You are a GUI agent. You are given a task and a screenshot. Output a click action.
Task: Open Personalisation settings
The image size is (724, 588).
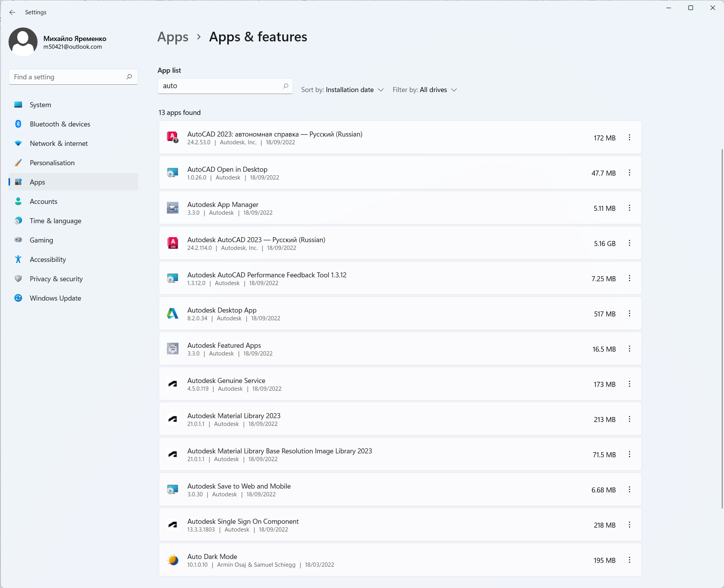73,163
